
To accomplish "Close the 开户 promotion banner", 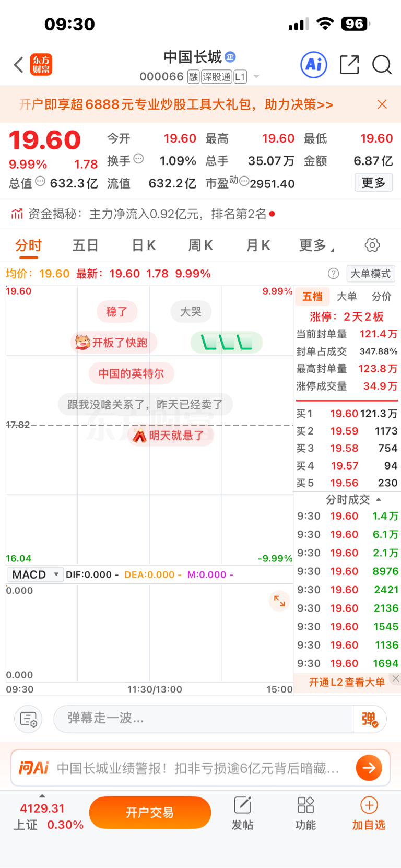I will [x=382, y=104].
